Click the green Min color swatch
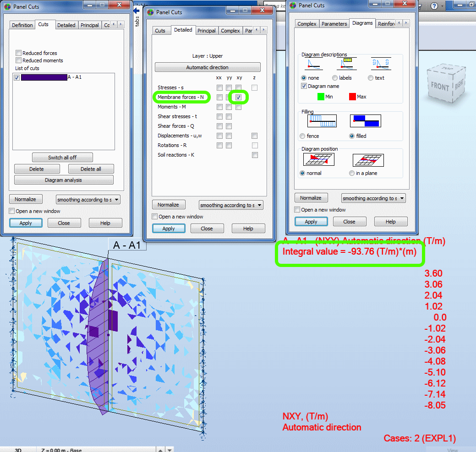This screenshot has width=476, height=452. [321, 96]
